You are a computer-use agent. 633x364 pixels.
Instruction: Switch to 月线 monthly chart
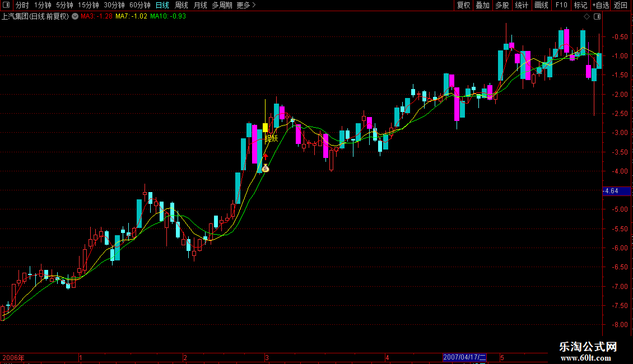tap(200, 5)
